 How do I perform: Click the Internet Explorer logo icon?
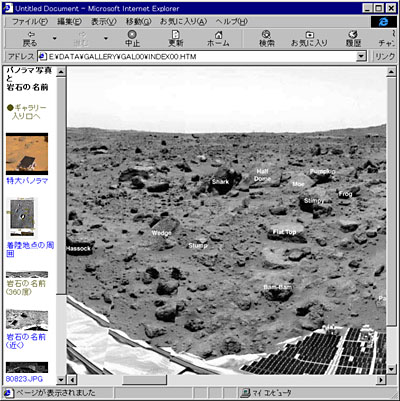point(383,22)
